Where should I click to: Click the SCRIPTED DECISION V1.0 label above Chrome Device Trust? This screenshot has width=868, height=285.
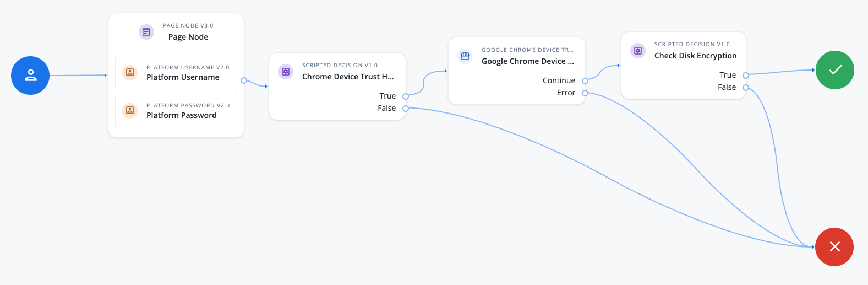(x=340, y=66)
